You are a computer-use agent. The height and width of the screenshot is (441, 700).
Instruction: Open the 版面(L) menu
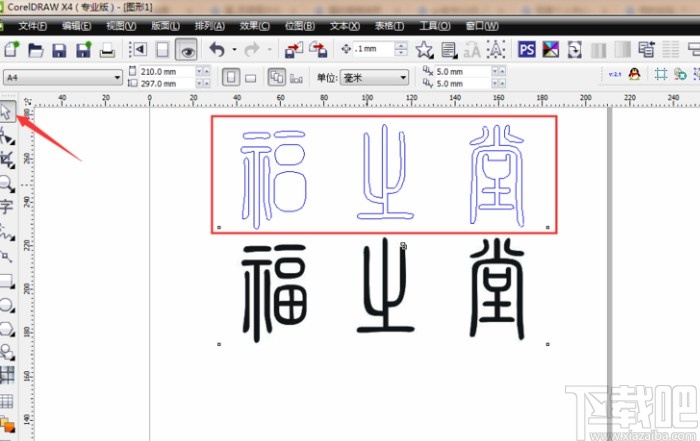(165, 26)
